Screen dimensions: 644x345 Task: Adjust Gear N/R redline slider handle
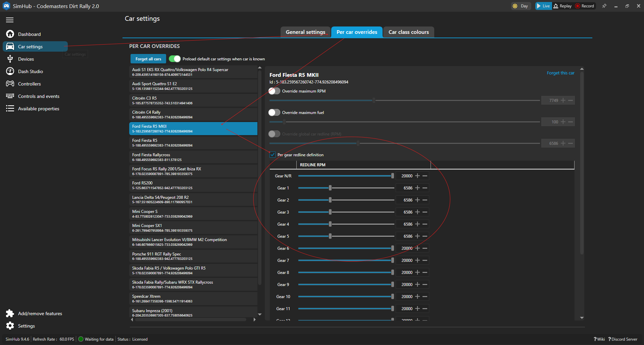pyautogui.click(x=393, y=176)
